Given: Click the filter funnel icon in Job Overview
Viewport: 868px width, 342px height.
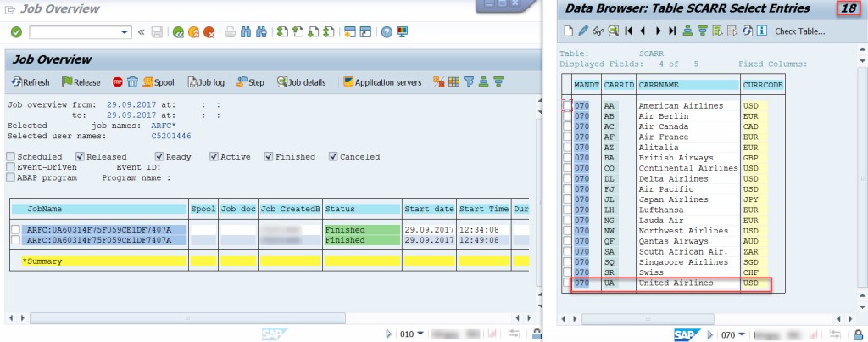Looking at the screenshot, I should point(469,82).
